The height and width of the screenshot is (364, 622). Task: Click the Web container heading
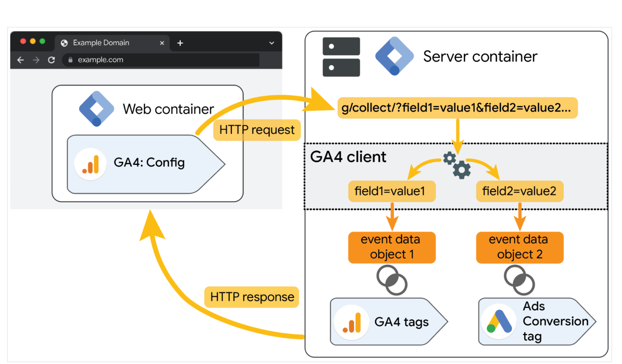[168, 109]
